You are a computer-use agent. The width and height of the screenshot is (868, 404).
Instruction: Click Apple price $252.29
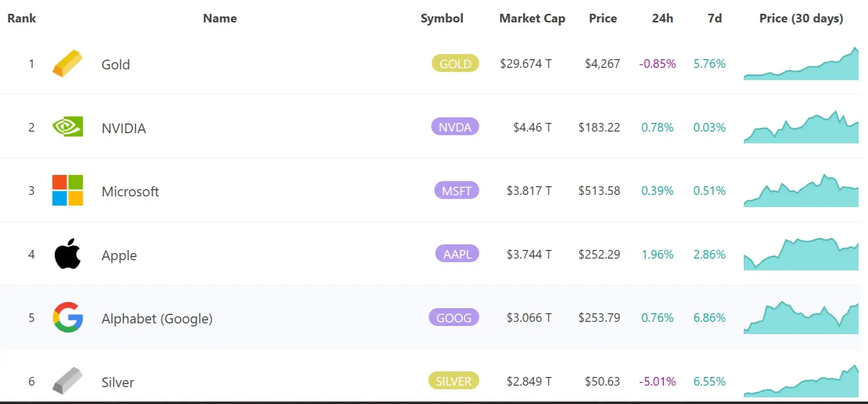(599, 254)
